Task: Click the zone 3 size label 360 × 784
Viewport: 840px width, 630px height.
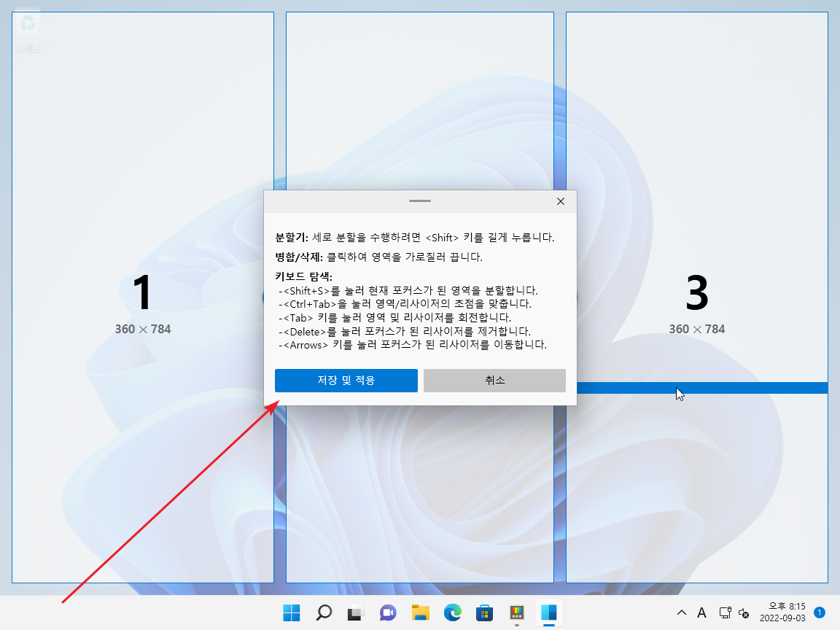Action: (x=697, y=329)
